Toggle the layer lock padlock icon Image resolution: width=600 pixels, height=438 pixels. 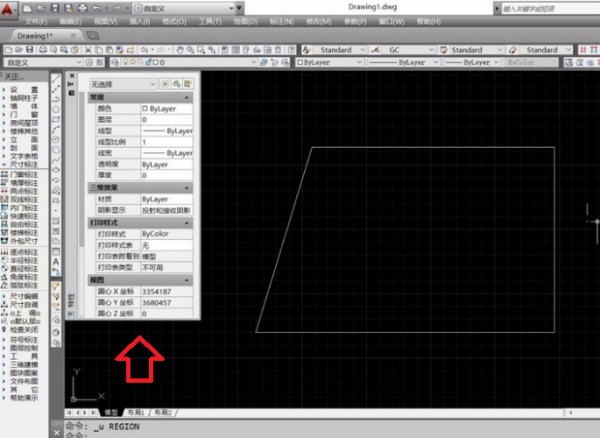[149, 62]
